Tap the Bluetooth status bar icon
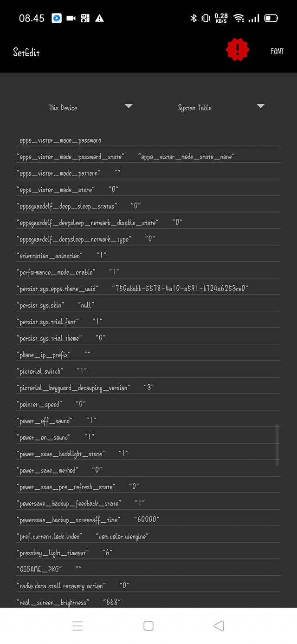 pyautogui.click(x=194, y=18)
